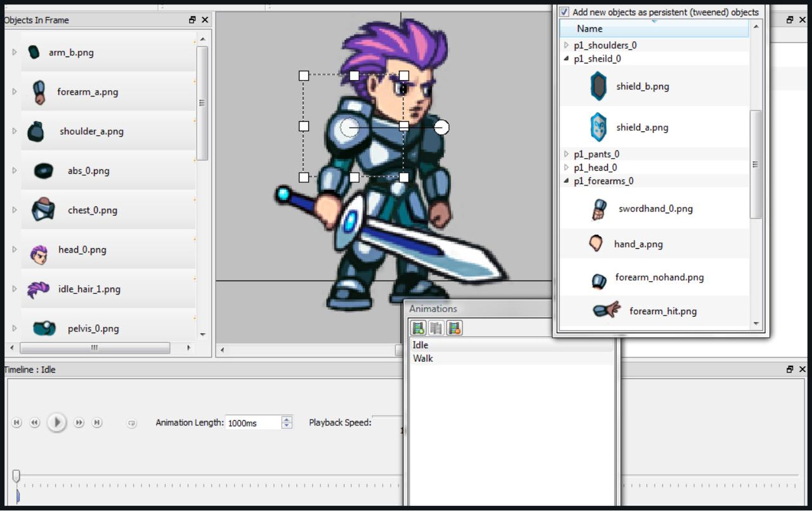Expand the p1_shoulders_0 folder
This screenshot has width=812, height=511.
point(566,45)
